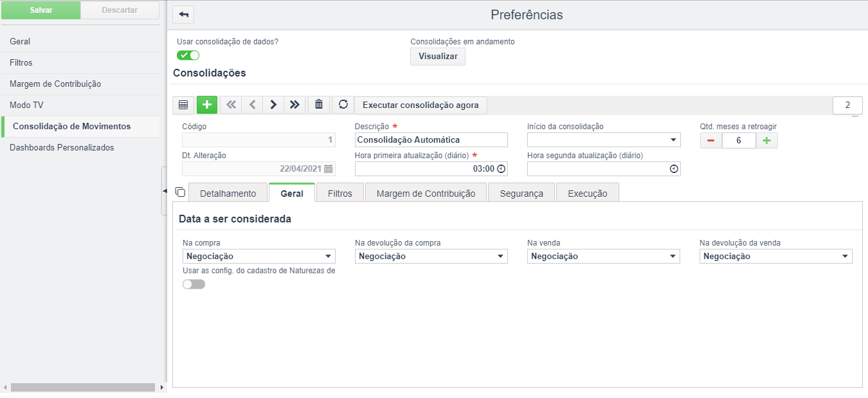The width and height of the screenshot is (868, 398).
Task: Switch to grid view mode icon
Action: pos(183,105)
